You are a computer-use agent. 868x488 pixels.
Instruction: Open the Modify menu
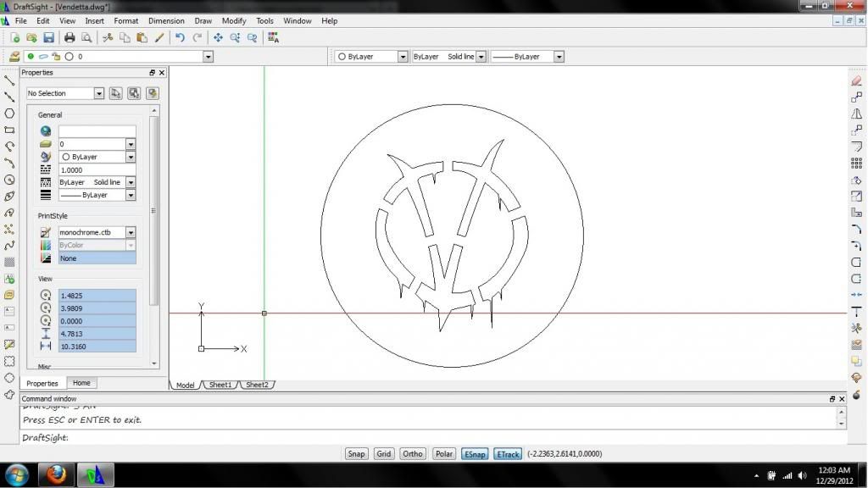[234, 21]
